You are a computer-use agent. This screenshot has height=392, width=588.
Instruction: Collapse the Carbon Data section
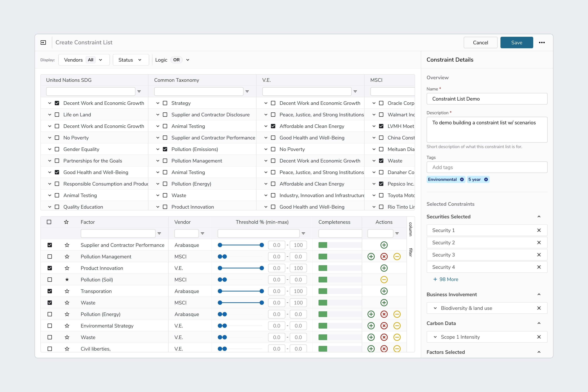click(x=539, y=323)
